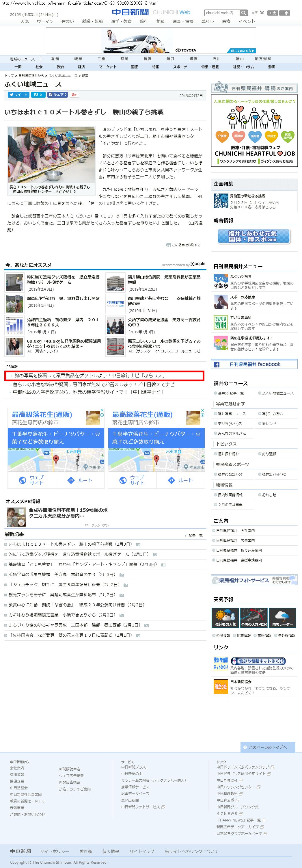The width and height of the screenshot is (302, 868).
Task: Share via the G+ button
Action: 74,95
